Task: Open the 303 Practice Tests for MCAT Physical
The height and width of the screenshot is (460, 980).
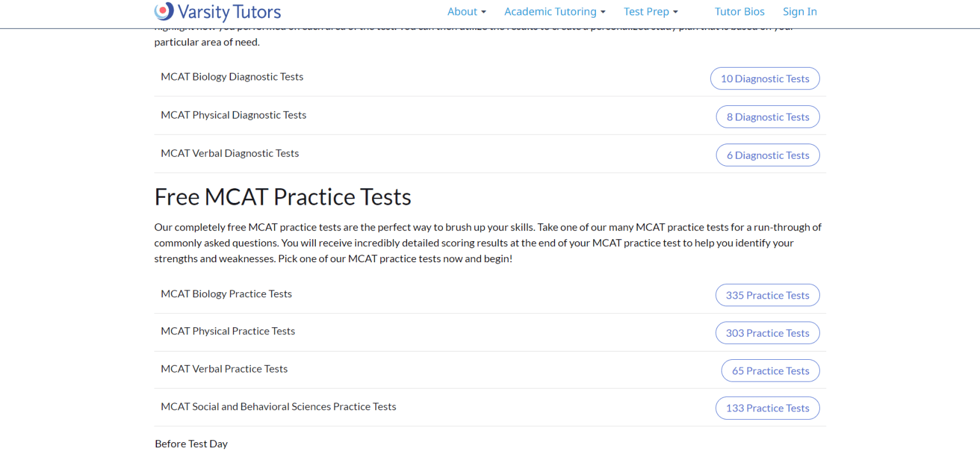Action: pos(768,332)
